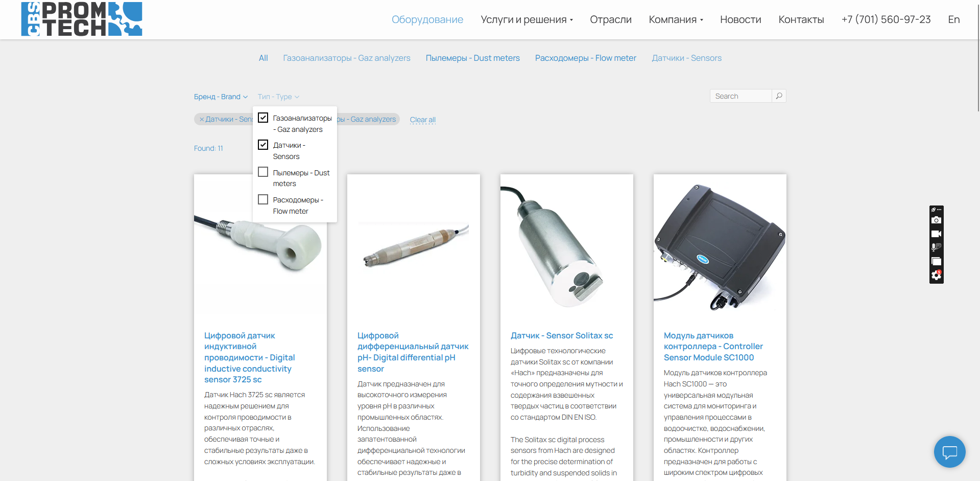Uncheck Датчики - Sensors checkbox

tap(263, 145)
